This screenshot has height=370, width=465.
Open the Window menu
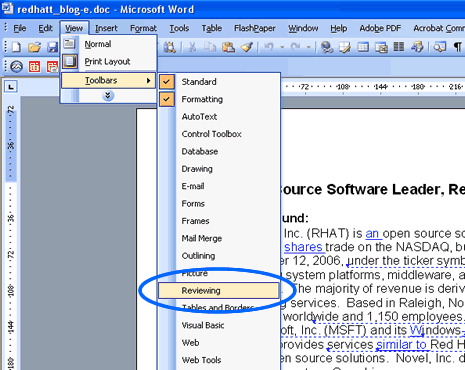click(303, 28)
